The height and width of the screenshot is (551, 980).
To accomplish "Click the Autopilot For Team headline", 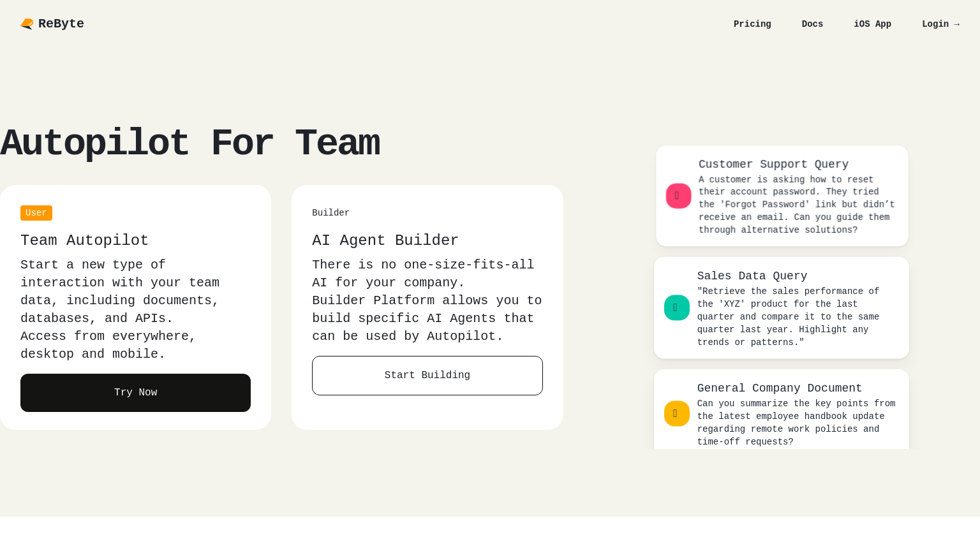I will click(190, 143).
